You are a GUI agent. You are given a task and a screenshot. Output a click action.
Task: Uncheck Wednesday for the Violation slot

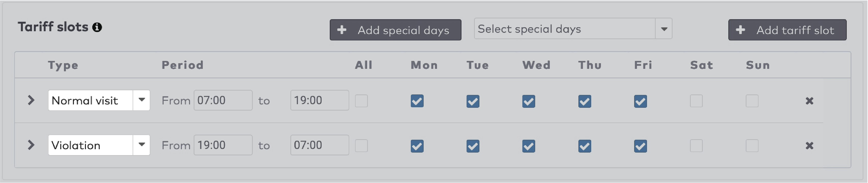(x=529, y=146)
